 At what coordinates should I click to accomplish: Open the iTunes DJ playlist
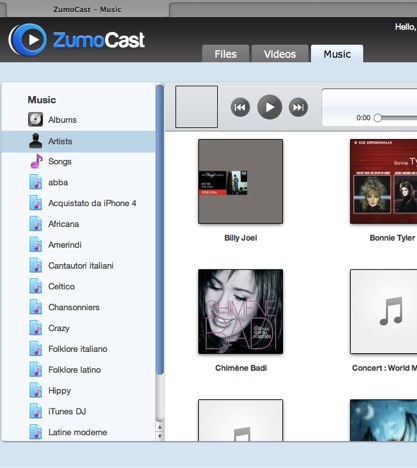click(x=78, y=411)
